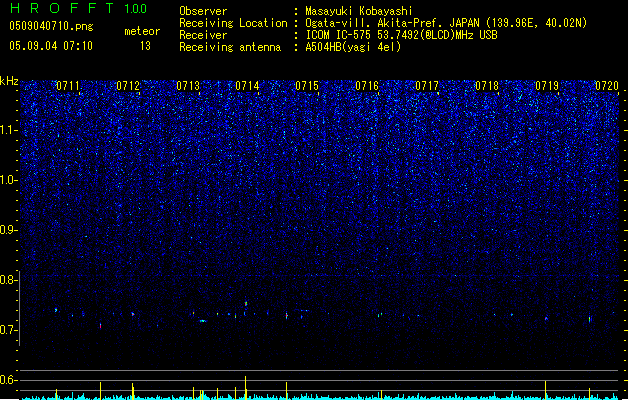Click the 0713 time marker
629x400 pixels.
pyautogui.click(x=188, y=86)
